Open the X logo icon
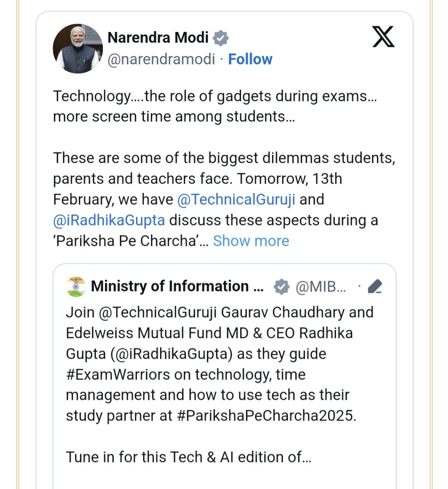448x489 pixels. point(383,36)
